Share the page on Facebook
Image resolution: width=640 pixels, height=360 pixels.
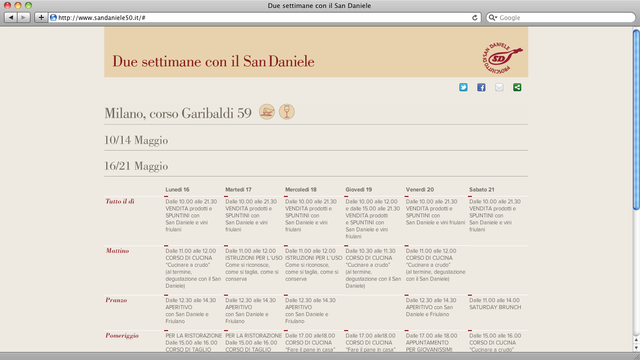(481, 87)
